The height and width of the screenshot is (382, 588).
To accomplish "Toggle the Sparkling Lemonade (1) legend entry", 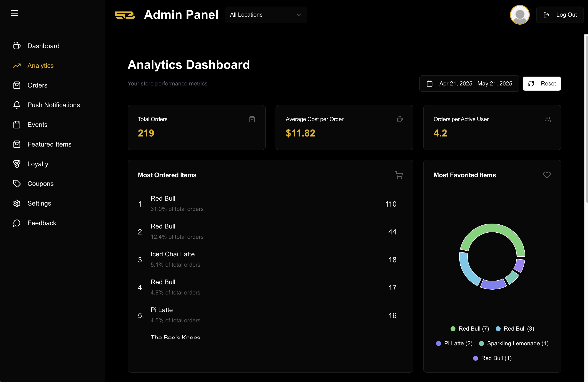I will pyautogui.click(x=514, y=343).
